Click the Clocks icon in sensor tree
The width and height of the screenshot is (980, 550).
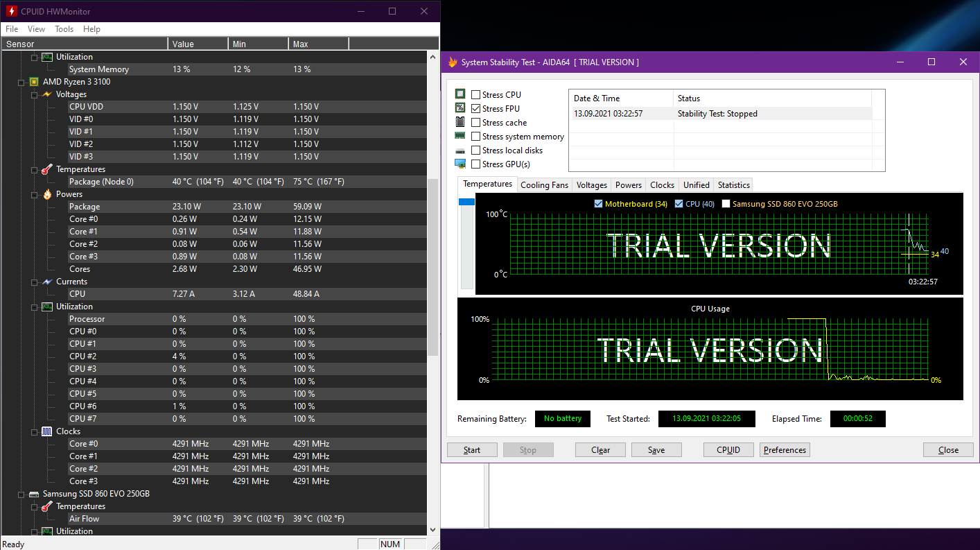click(46, 431)
